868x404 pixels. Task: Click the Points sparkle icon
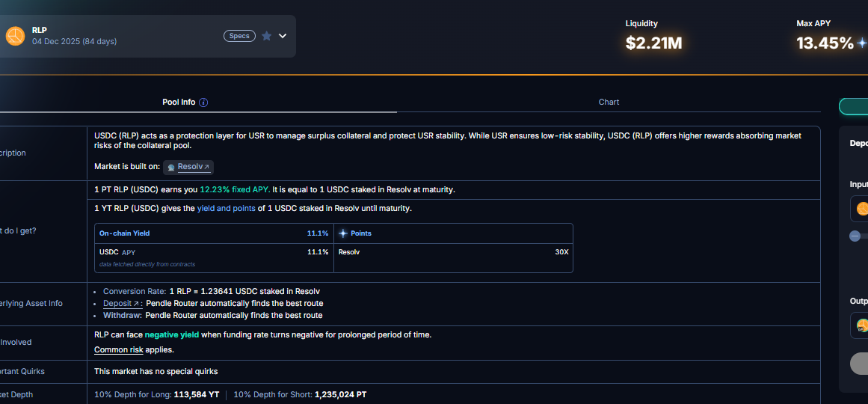click(x=343, y=233)
